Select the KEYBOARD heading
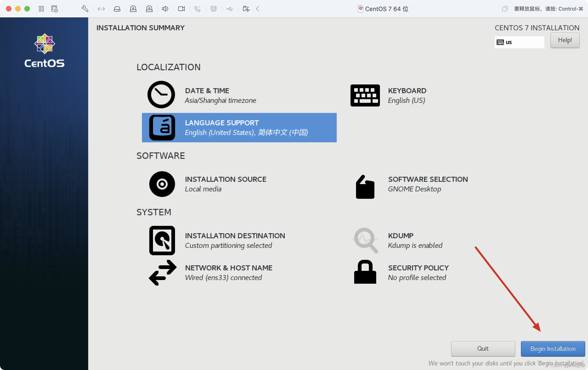This screenshot has height=370, width=588. (x=407, y=91)
